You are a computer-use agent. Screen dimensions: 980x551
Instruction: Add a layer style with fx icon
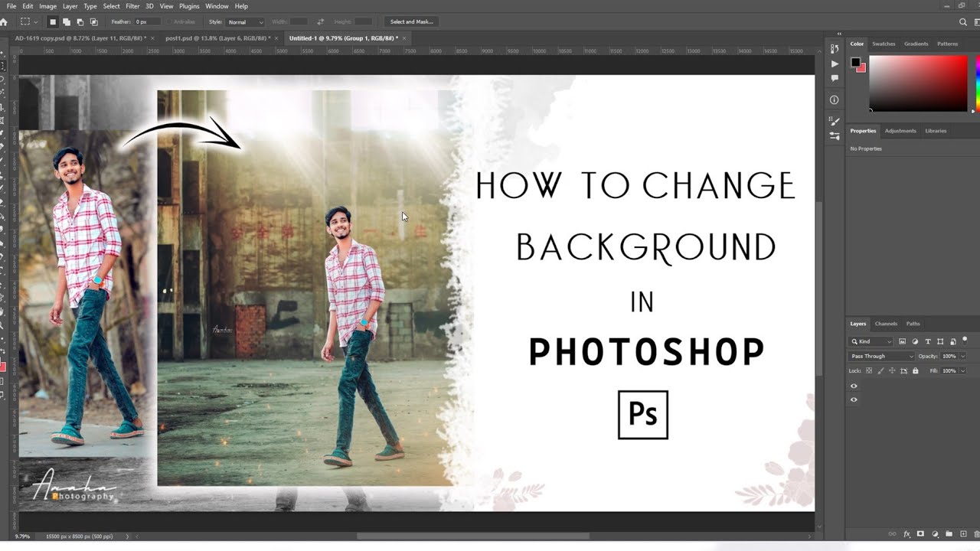(x=907, y=533)
